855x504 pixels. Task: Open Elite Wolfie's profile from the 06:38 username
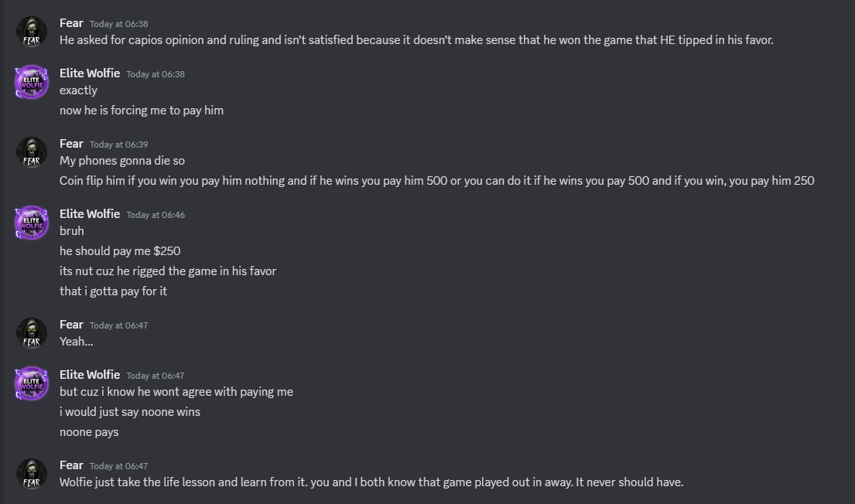coord(90,73)
